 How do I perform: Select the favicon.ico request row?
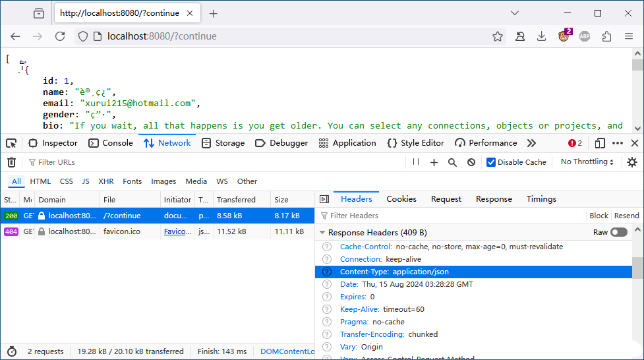pyautogui.click(x=158, y=231)
